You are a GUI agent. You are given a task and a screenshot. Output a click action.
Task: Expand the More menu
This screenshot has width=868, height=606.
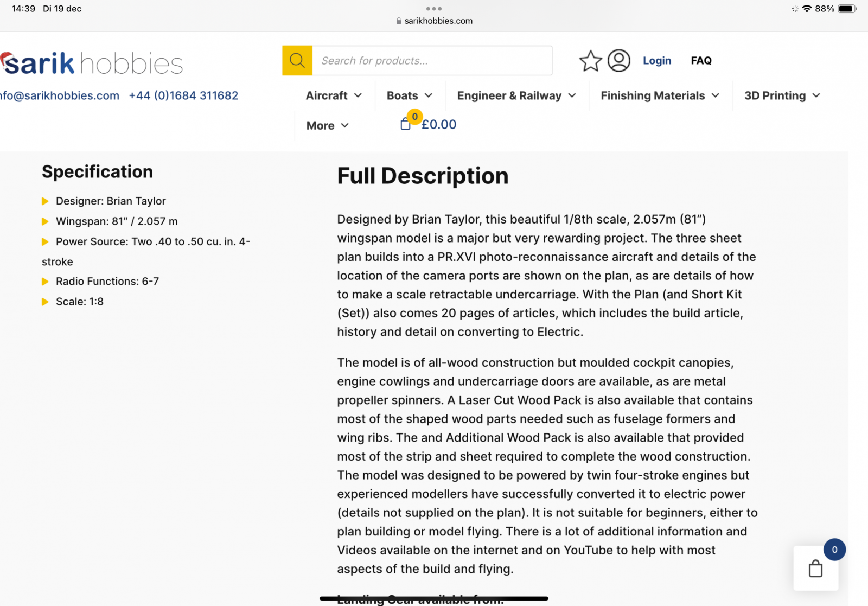click(x=328, y=125)
